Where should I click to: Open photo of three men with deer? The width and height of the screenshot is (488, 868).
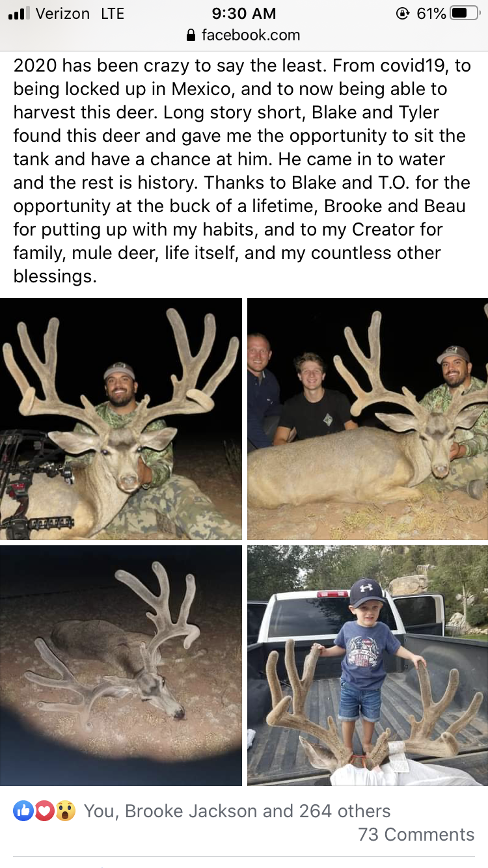(x=368, y=419)
